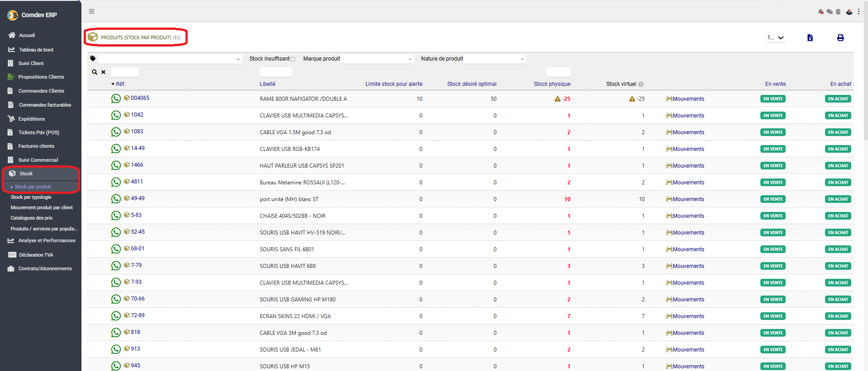Viewport: 868px width, 371px height.
Task: Click WhatsApp icon for product 818
Action: tap(116, 333)
